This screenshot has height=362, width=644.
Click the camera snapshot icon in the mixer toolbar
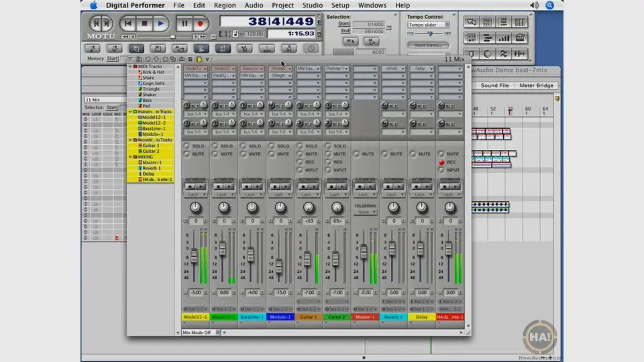[181, 59]
